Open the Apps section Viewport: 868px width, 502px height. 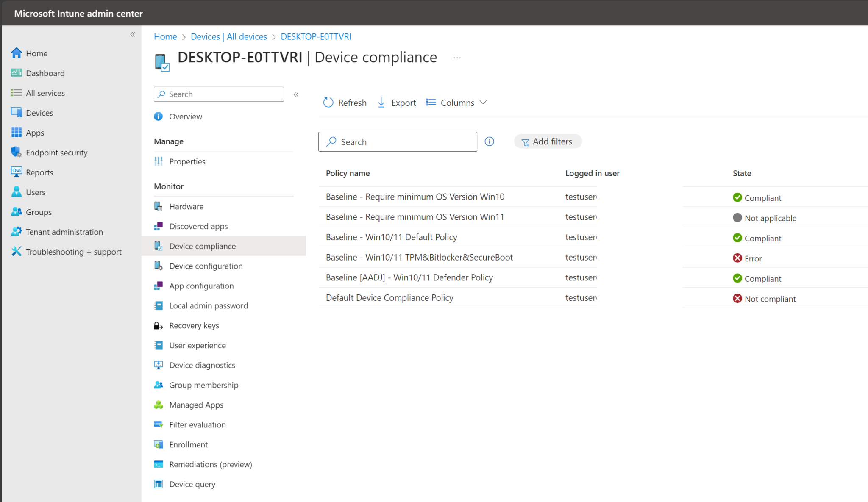(x=34, y=133)
